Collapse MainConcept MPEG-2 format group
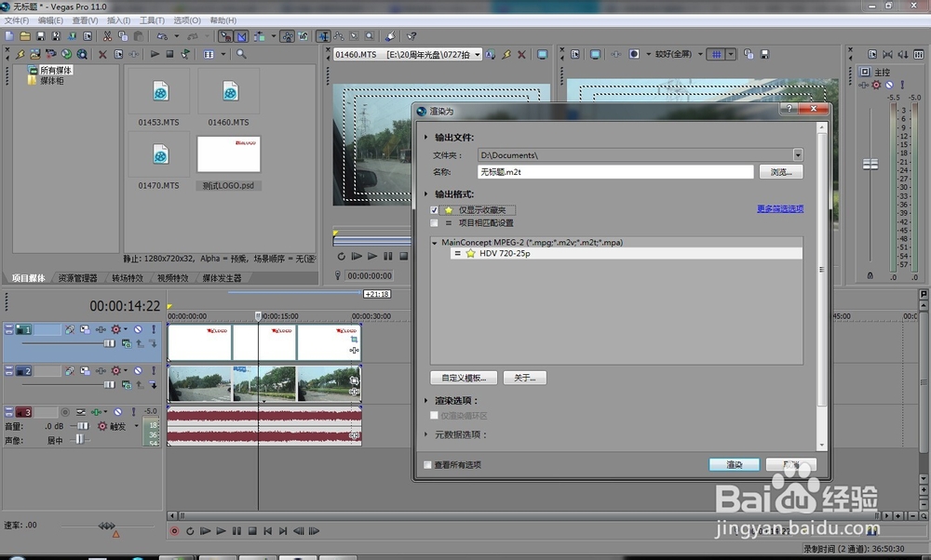931x560 pixels. click(435, 243)
